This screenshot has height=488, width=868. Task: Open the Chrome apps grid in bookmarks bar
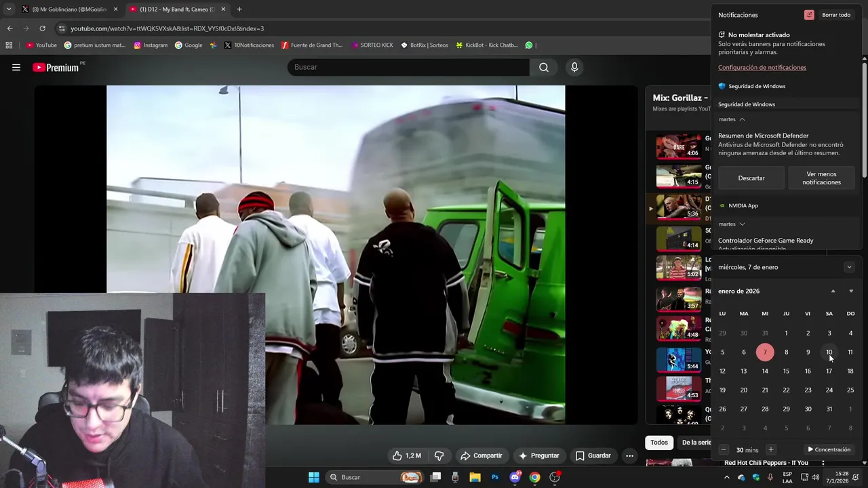click(x=9, y=45)
